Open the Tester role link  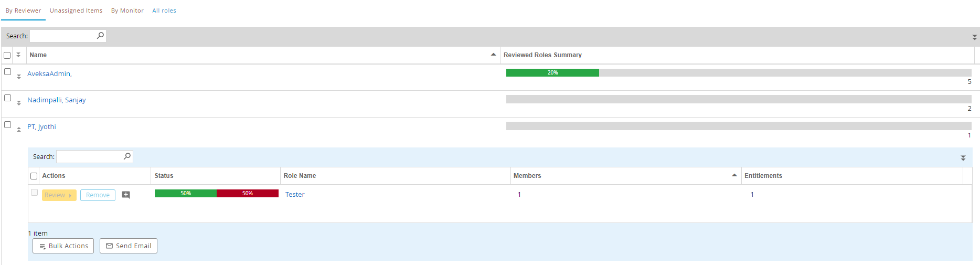(x=295, y=194)
